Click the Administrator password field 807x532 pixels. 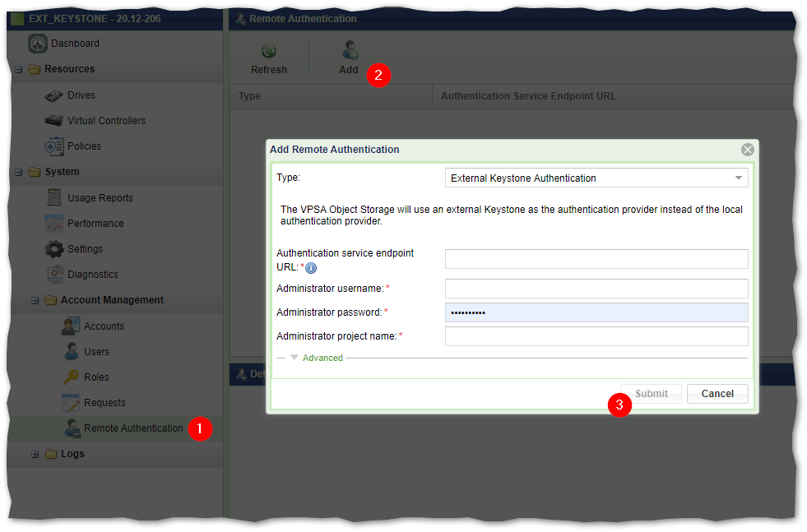pos(596,312)
